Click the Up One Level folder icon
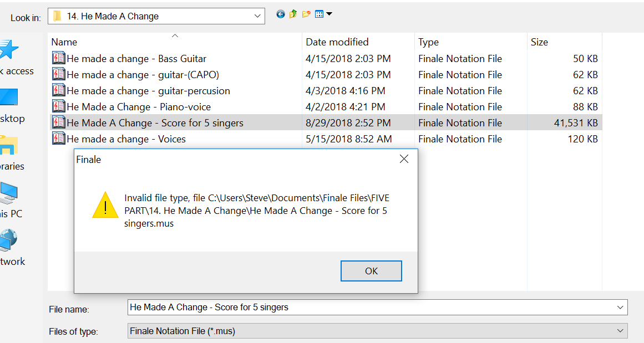This screenshot has height=343, width=644. coord(293,14)
